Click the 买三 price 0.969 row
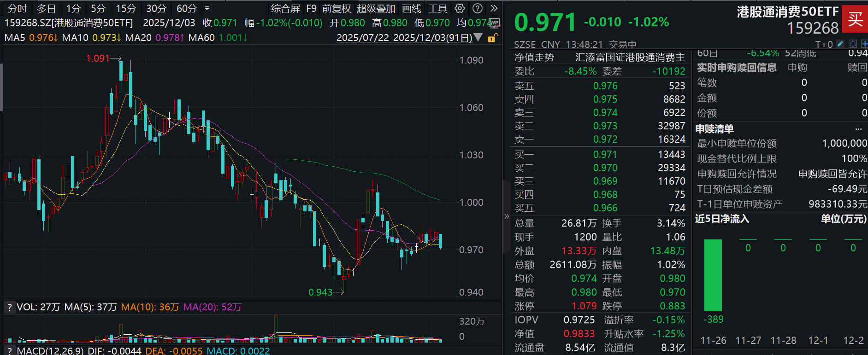The height and width of the screenshot is (355, 868). (600, 181)
